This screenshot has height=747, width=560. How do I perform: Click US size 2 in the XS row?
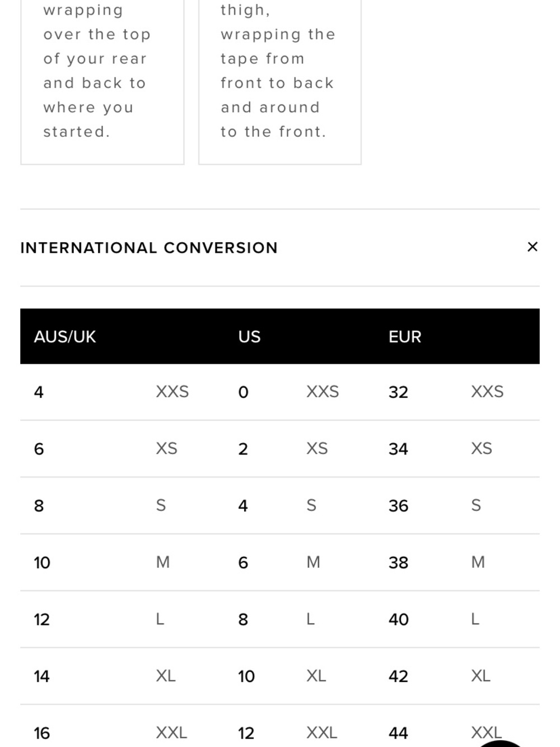pyautogui.click(x=243, y=449)
